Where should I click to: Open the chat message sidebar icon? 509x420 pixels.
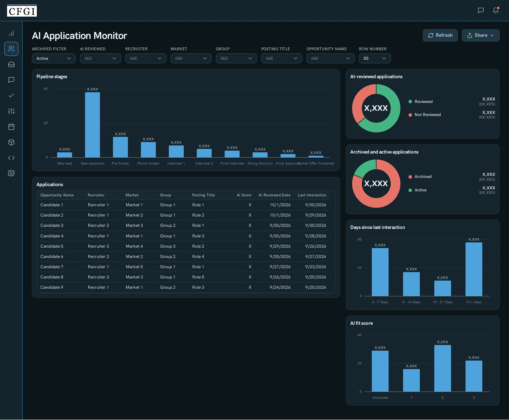click(11, 80)
